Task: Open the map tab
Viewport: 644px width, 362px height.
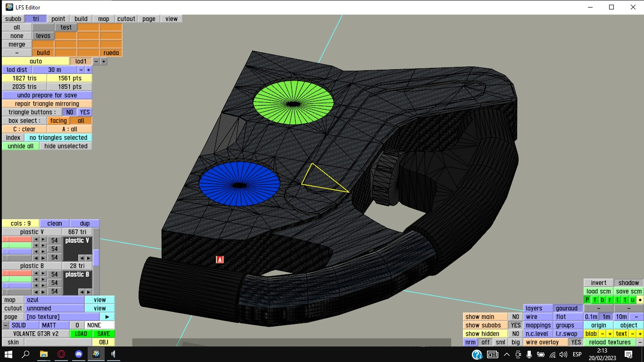Action: (104, 19)
